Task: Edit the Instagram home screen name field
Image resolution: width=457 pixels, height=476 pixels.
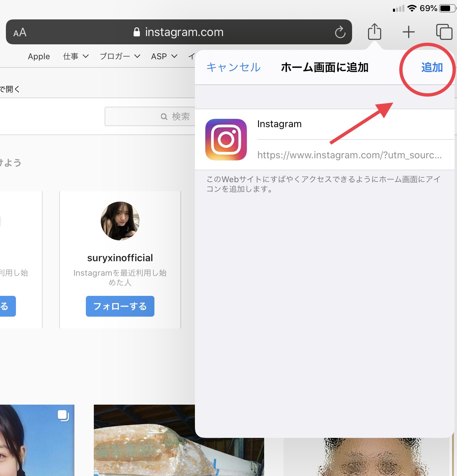Action: (x=356, y=124)
